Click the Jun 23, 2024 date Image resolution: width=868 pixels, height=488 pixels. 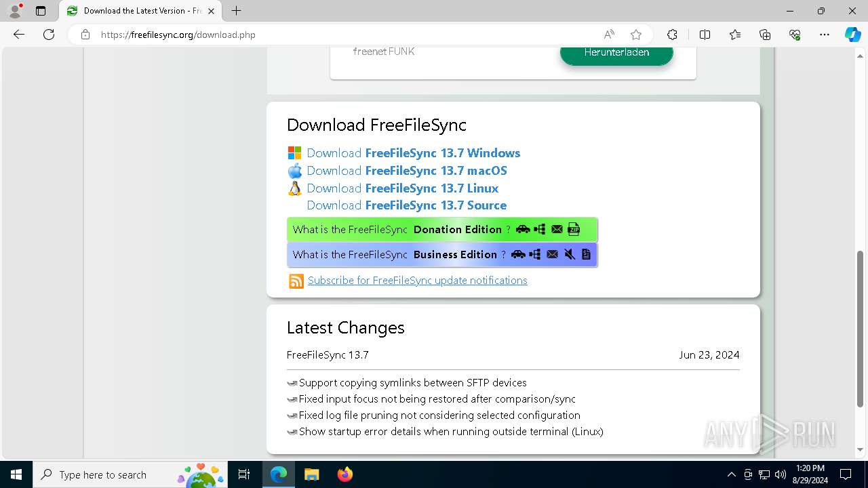(709, 354)
